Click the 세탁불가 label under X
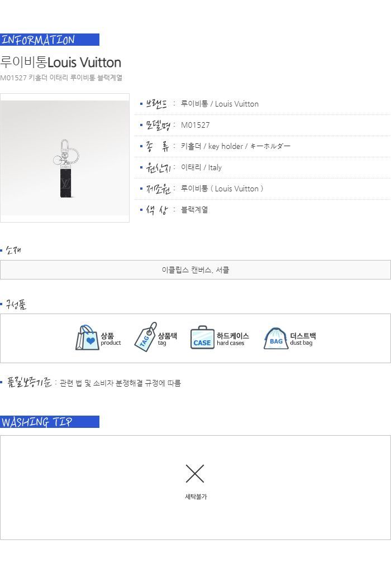The width and height of the screenshot is (391, 588). 195,497
